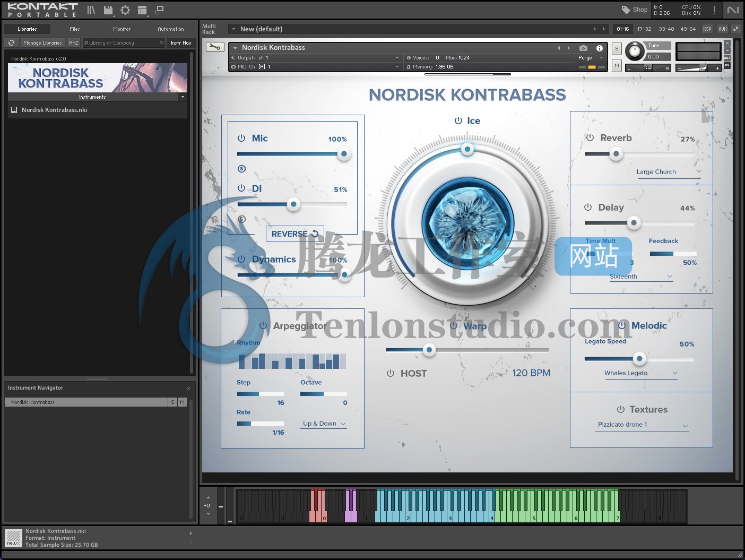The height and width of the screenshot is (560, 745).
Task: Click the snapshot camera icon
Action: click(583, 48)
